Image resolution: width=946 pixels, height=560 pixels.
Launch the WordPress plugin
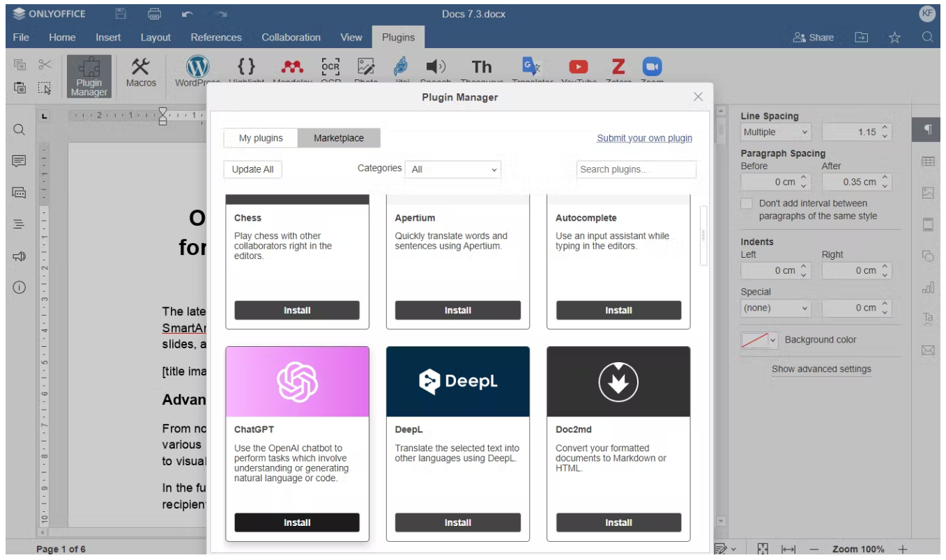[x=198, y=72]
